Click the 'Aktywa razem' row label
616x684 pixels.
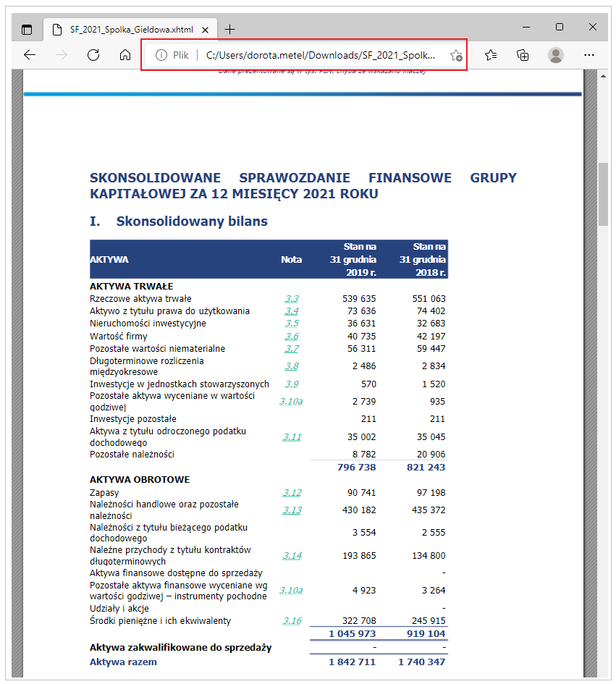point(123,662)
